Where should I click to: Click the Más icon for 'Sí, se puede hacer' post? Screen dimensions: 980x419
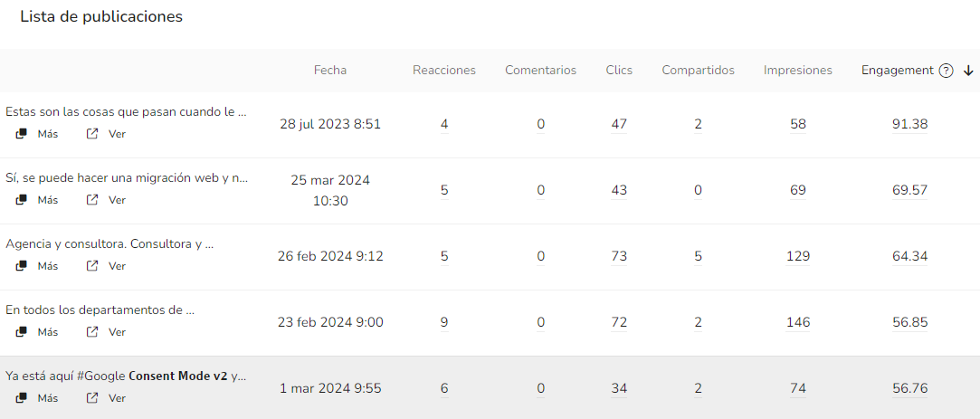[22, 200]
